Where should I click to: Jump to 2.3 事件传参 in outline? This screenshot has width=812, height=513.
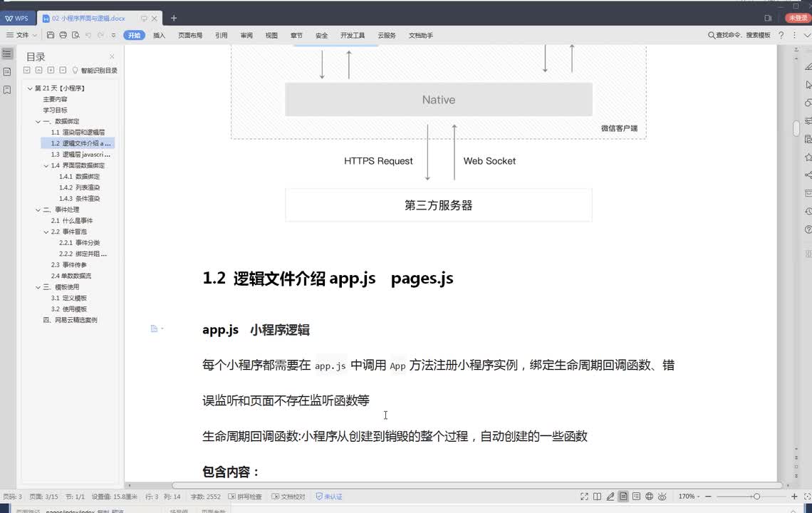(x=69, y=265)
